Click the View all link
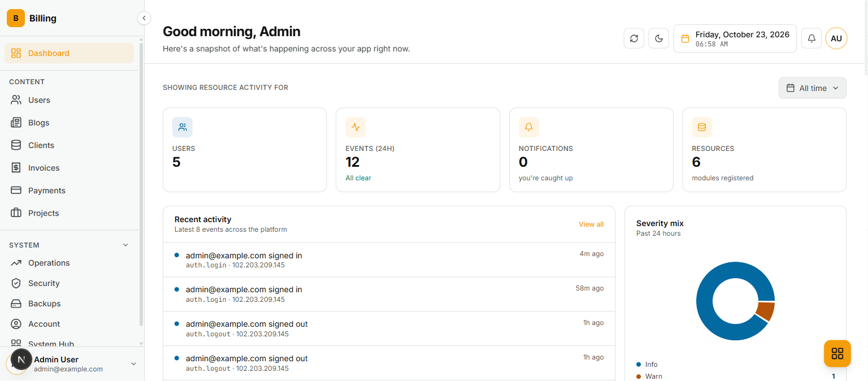The height and width of the screenshot is (381, 868). [x=591, y=224]
